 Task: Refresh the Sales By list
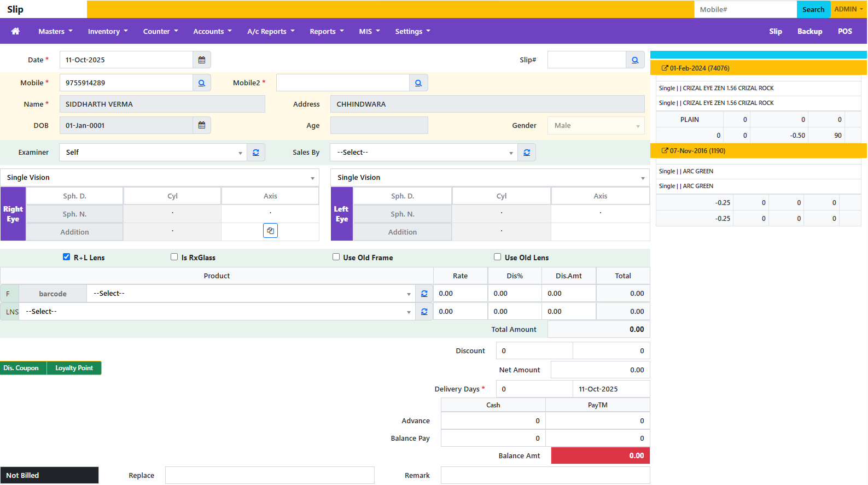click(x=527, y=153)
